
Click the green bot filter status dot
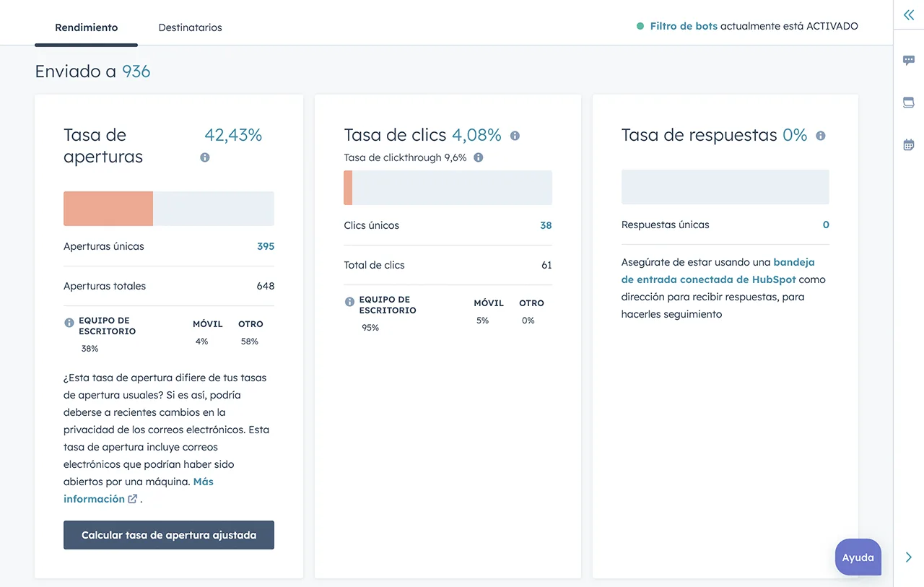click(x=640, y=26)
